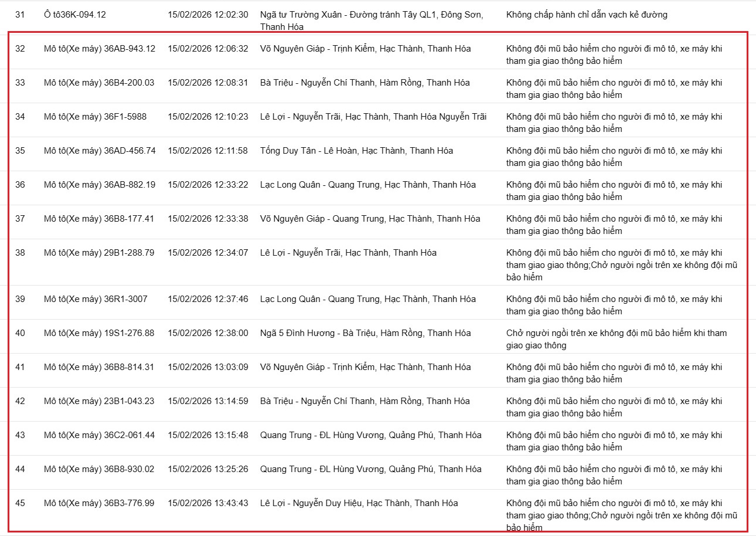This screenshot has height=536, width=756.
Task: Click the Lê Lợi - Nguyễn Duy Hiệu location
Action: pos(359,503)
